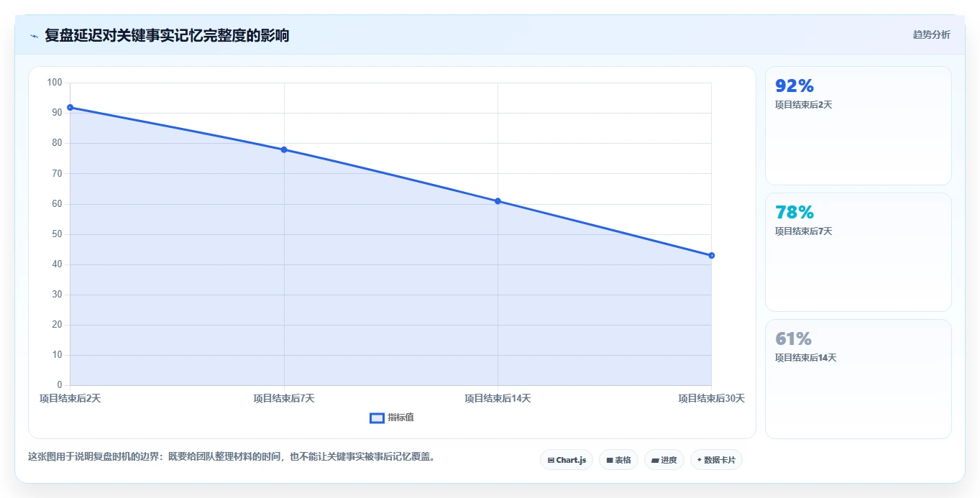Click the 表格 tag pill
This screenshot has height=498, width=980.
[618, 460]
